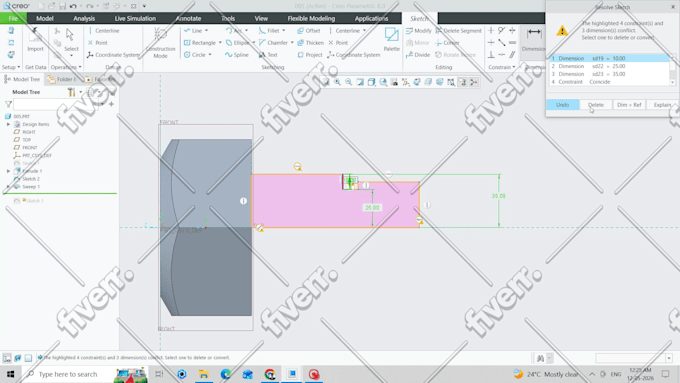Image resolution: width=680 pixels, height=383 pixels.
Task: Select the Arc sketch tool
Action: pyautogui.click(x=234, y=31)
